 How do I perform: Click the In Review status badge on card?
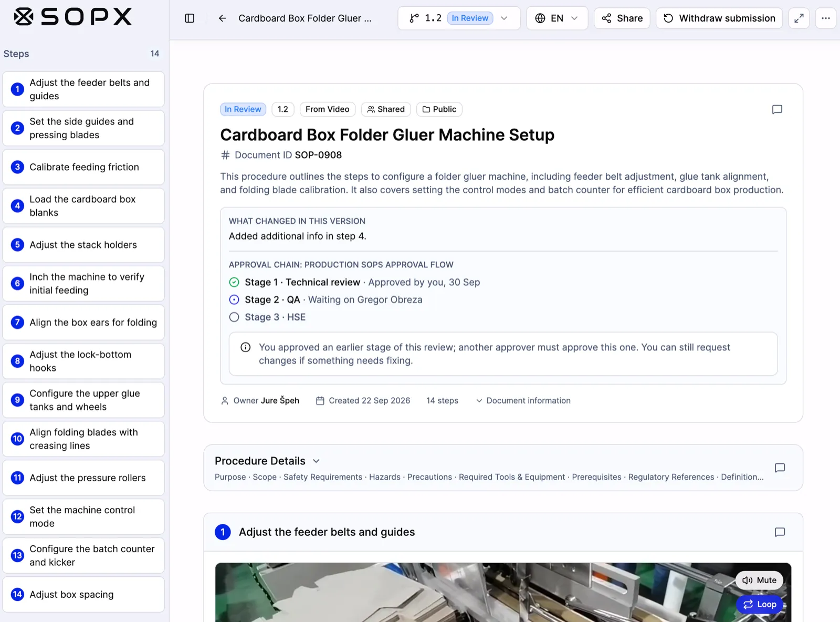pos(243,109)
